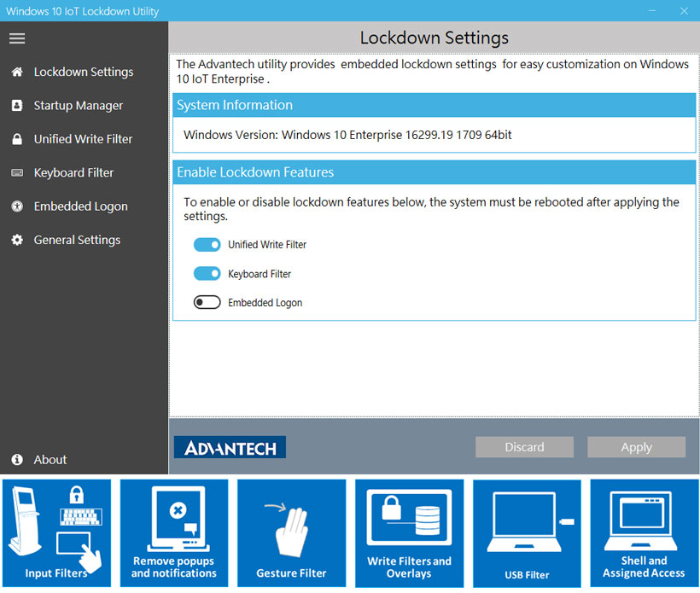700x593 pixels.
Task: Click the System Information section header
Action: click(x=435, y=105)
